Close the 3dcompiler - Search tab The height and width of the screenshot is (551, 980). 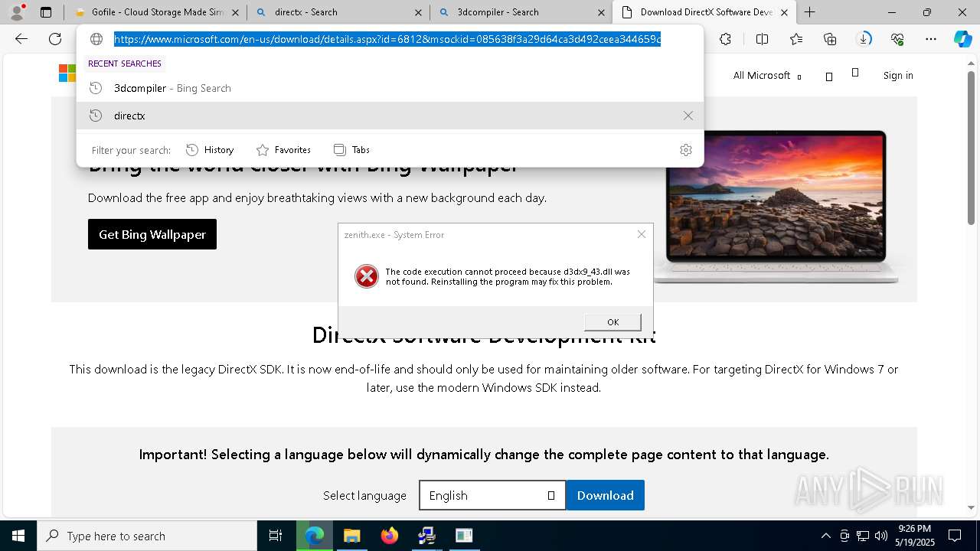(602, 12)
